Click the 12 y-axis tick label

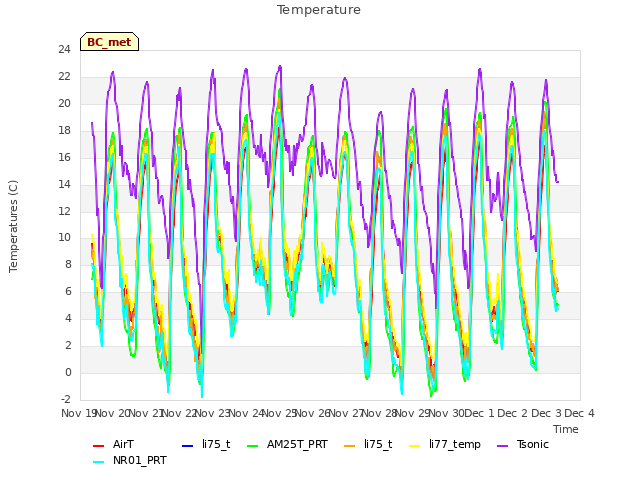click(x=64, y=211)
